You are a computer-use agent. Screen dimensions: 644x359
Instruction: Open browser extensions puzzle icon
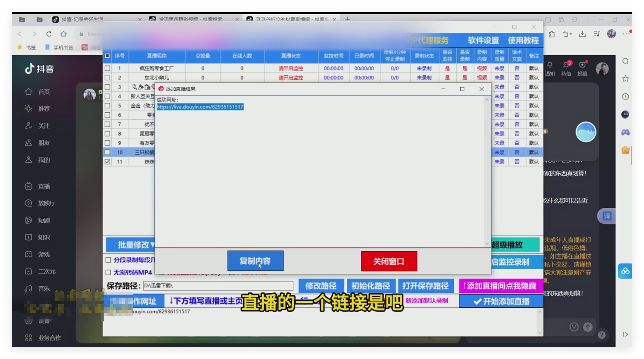[552, 34]
